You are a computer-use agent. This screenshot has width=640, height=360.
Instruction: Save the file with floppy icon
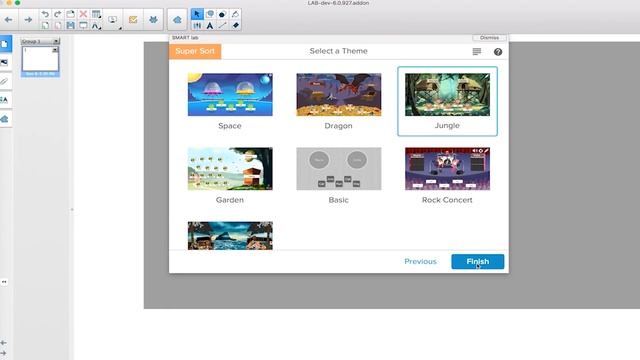click(70, 26)
